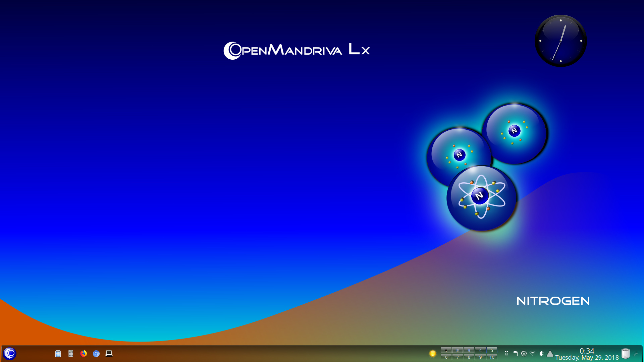Open the speaker volume tray icon
This screenshot has height=362, width=644.
point(541,354)
